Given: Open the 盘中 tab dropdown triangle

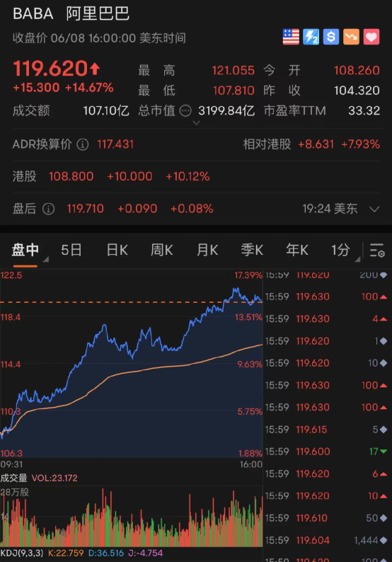Looking at the screenshot, I should pos(45,259).
